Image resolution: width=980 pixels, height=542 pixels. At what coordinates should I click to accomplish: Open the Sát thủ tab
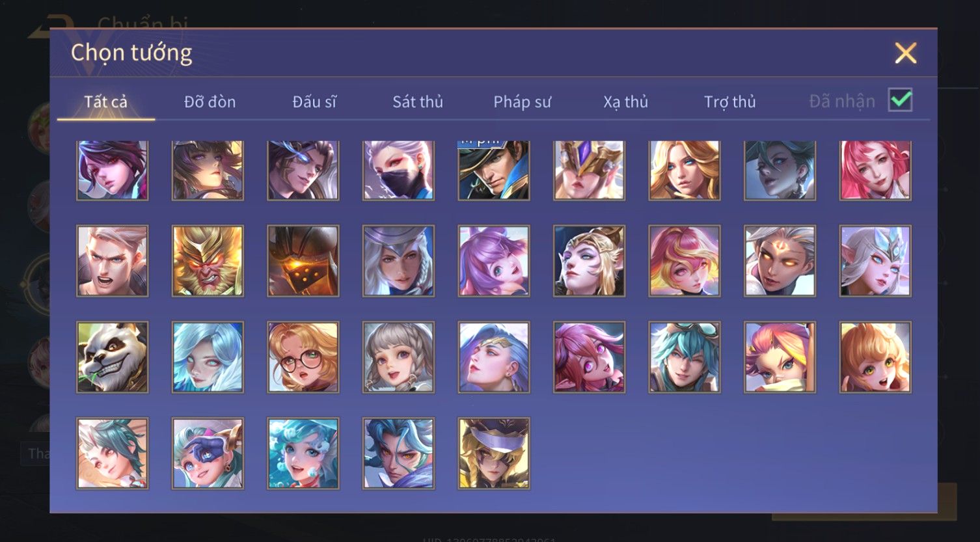coord(418,102)
